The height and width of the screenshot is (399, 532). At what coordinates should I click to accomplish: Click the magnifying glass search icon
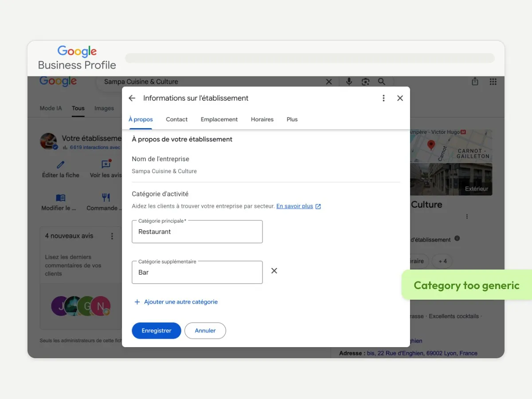[x=381, y=82]
